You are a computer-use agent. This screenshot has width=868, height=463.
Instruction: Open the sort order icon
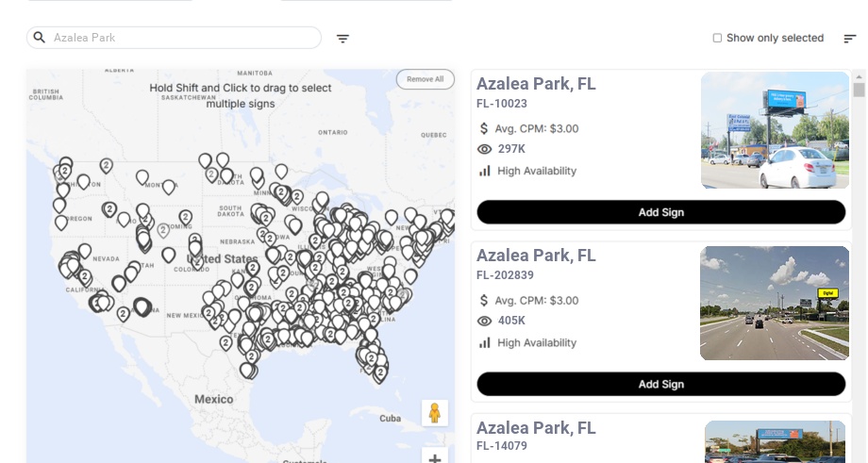(849, 39)
